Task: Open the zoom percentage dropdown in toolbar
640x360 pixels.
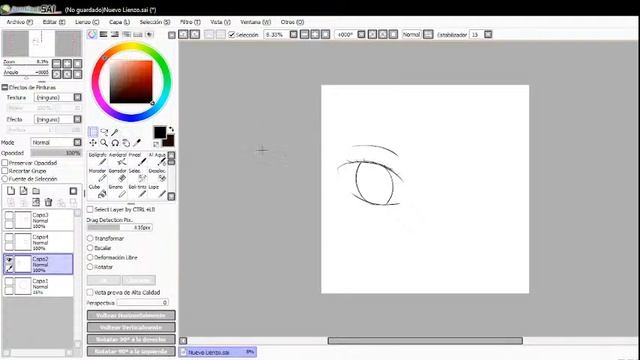Action: pos(293,34)
